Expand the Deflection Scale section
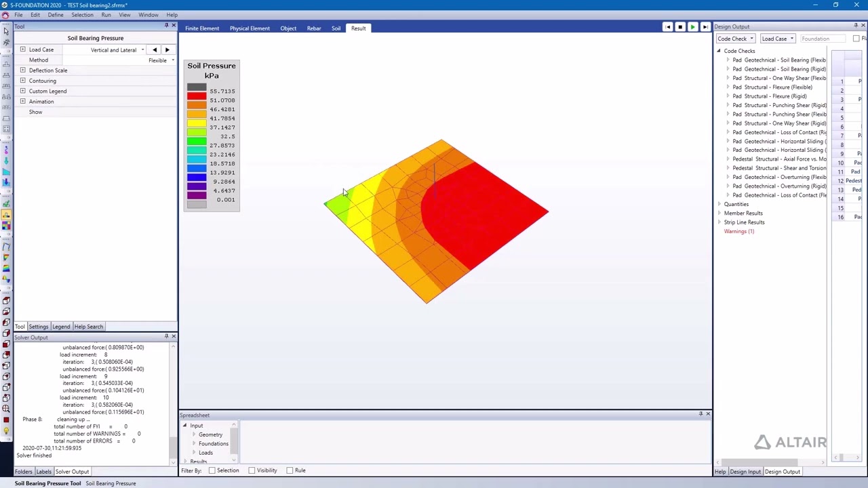Image resolution: width=868 pixels, height=488 pixels. point(22,70)
